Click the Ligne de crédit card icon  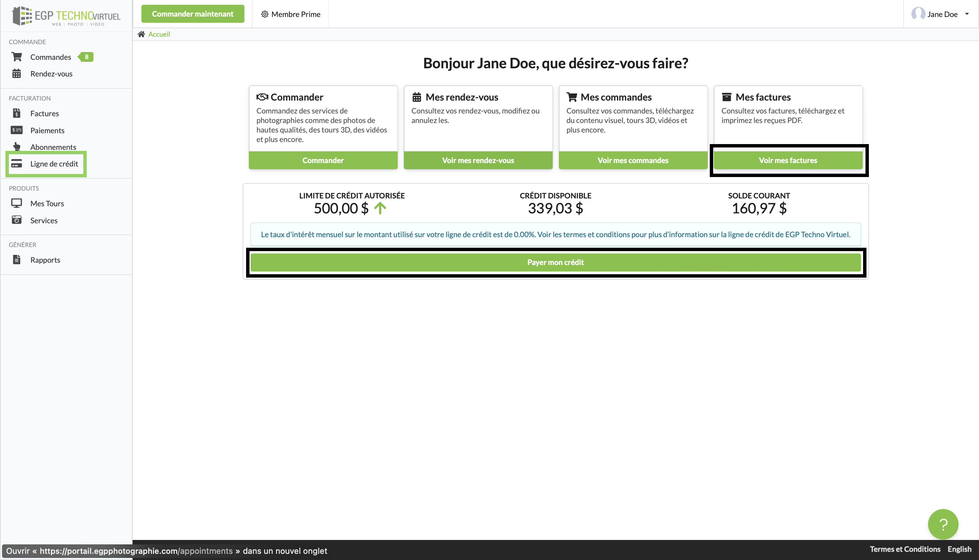tap(17, 163)
